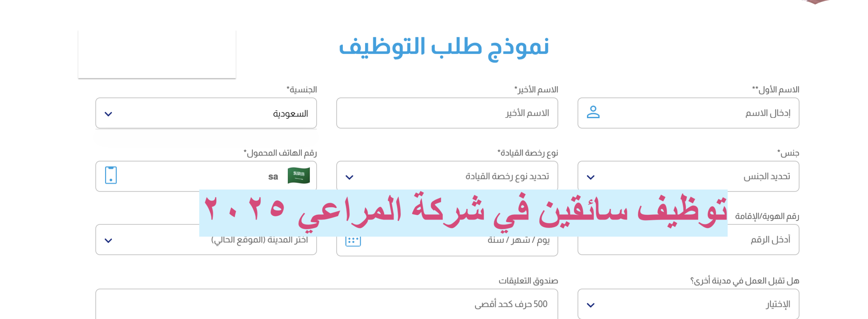This screenshot has height=319, width=868.
Task: Click the chevron in city selection field
Action: click(108, 240)
